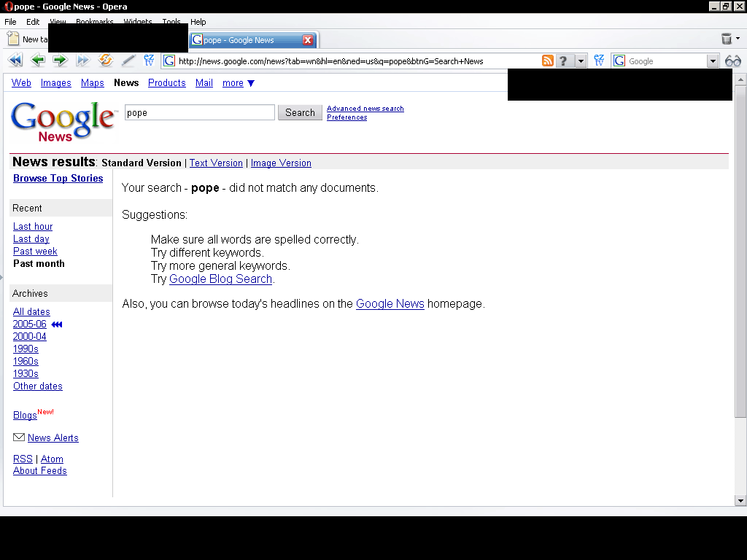This screenshot has height=560, width=747.
Task: Click the RSS feed icon in the address bar
Action: click(548, 61)
